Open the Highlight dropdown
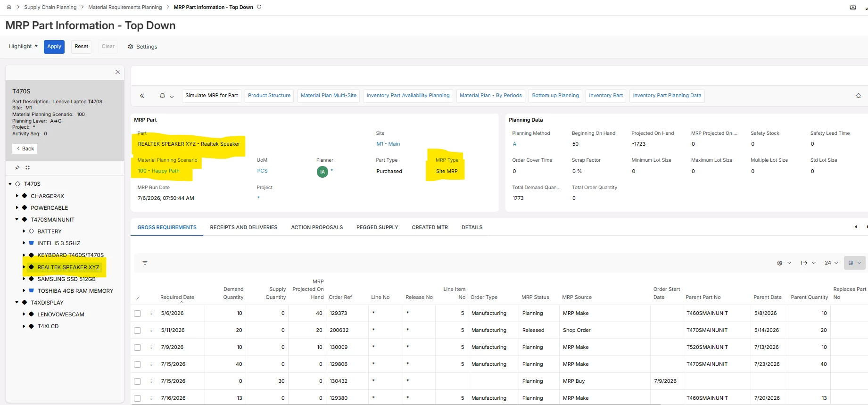 pyautogui.click(x=23, y=46)
